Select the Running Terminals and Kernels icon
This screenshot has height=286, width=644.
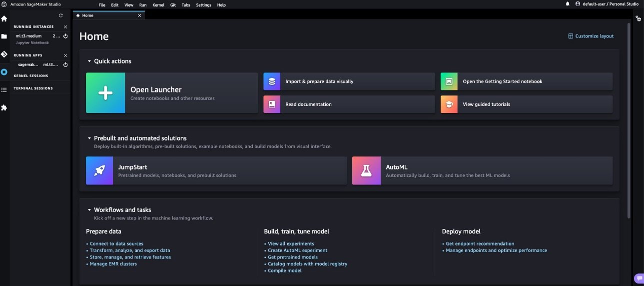[4, 72]
